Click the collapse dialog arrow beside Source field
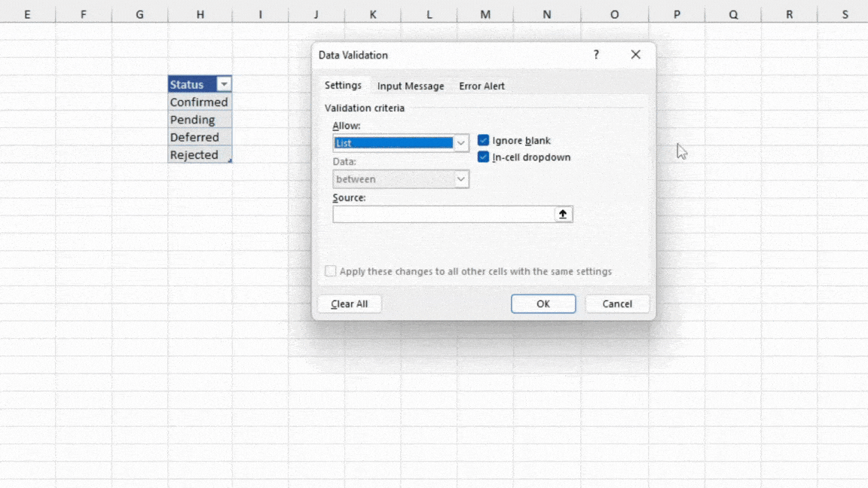The image size is (868, 488). (563, 214)
